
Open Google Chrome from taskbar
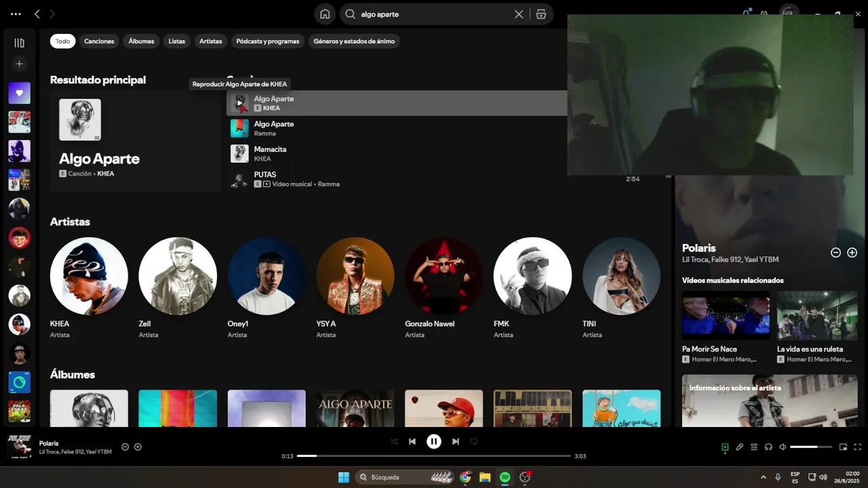(x=465, y=477)
